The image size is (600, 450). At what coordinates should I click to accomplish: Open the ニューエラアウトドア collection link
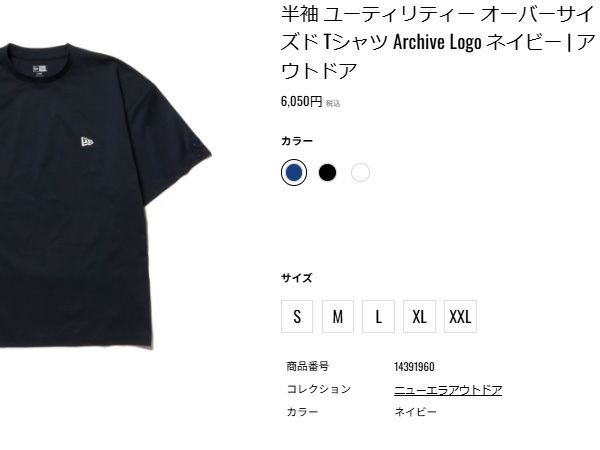[448, 390]
